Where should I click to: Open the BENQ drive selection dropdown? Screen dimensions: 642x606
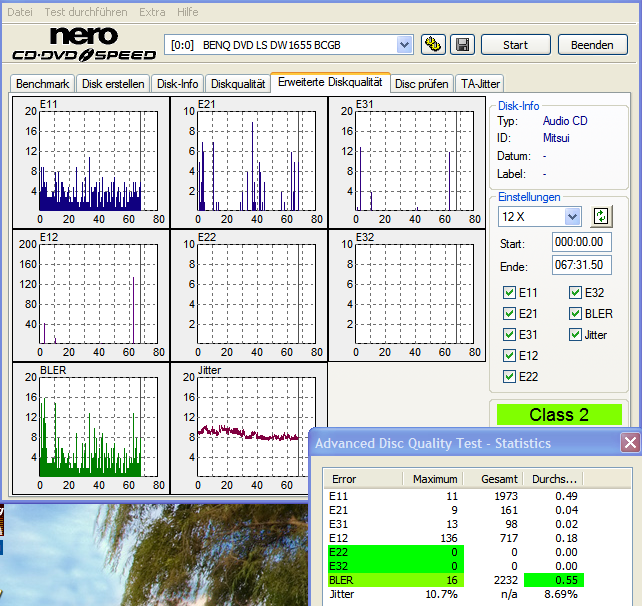(x=404, y=44)
